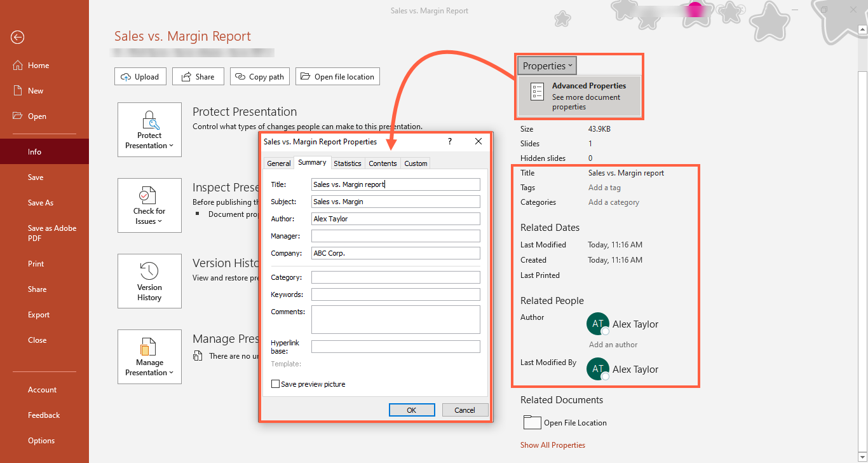Click Show All Properties link
868x463 pixels.
[553, 445]
